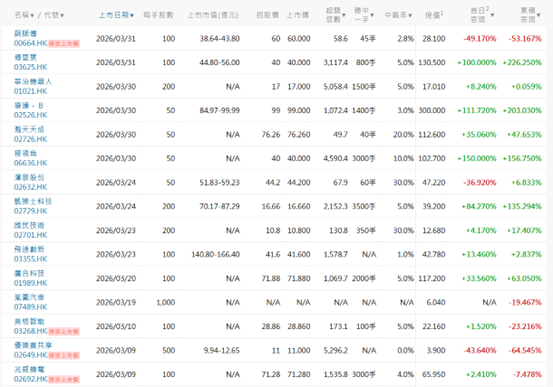Click the 上市價 column header
This screenshot has height=387, width=553.
(x=297, y=15)
